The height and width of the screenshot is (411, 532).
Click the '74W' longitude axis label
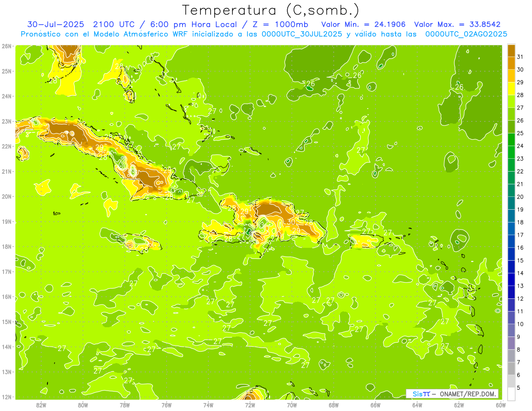(x=208, y=405)
